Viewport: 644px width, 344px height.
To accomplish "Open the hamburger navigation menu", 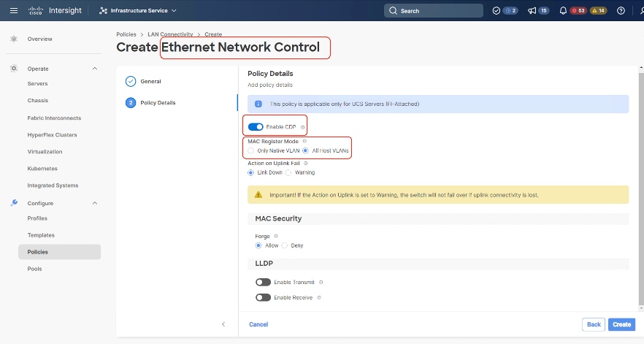I will [14, 11].
